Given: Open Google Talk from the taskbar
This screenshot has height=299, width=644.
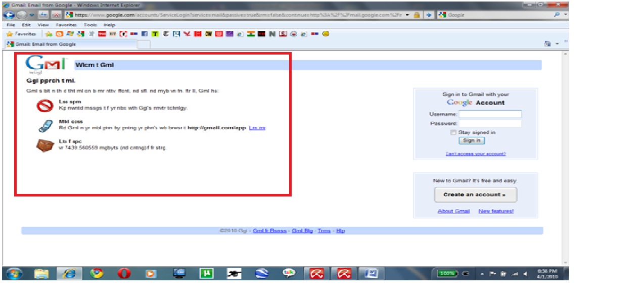Looking at the screenshot, I should point(289,273).
